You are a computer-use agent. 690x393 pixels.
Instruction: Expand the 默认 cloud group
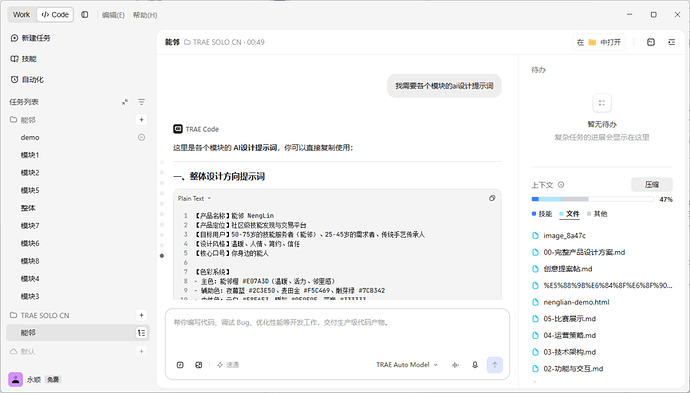click(x=22, y=351)
